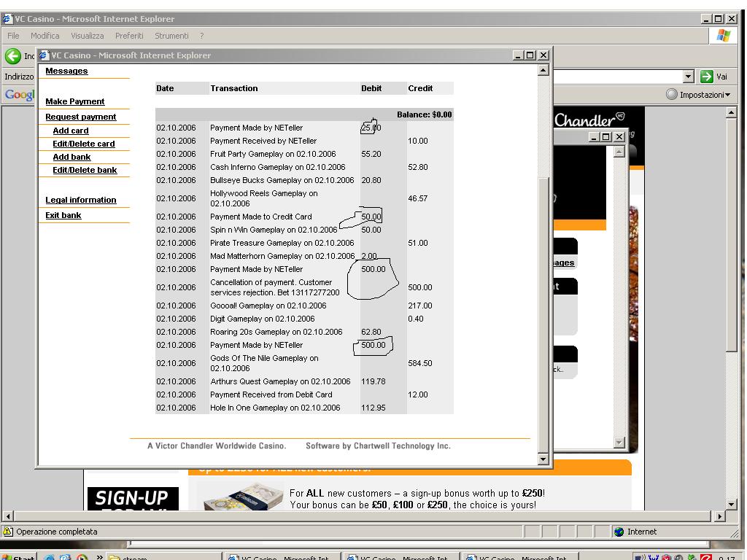Click the 584.50 credit value
Image resolution: width=747 pixels, height=560 pixels.
[x=419, y=363]
